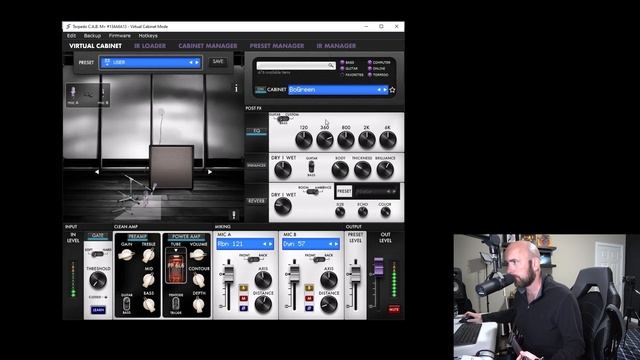The height and width of the screenshot is (360, 640).
Task: Toggle the EQ section on/off
Action: (256, 131)
